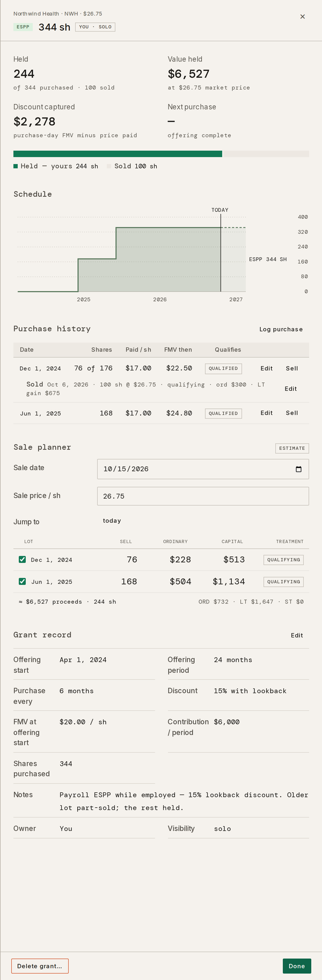Click the Apr 1, 2024 offering start value

(83, 660)
